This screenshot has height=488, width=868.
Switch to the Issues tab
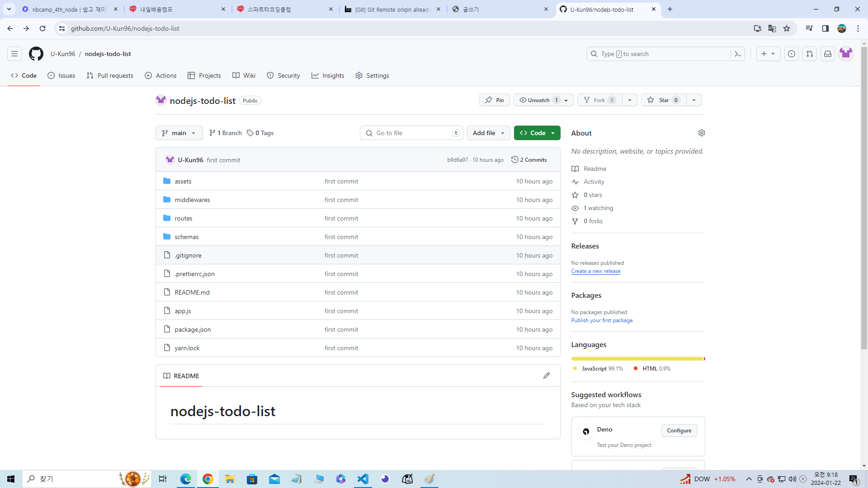[61, 75]
